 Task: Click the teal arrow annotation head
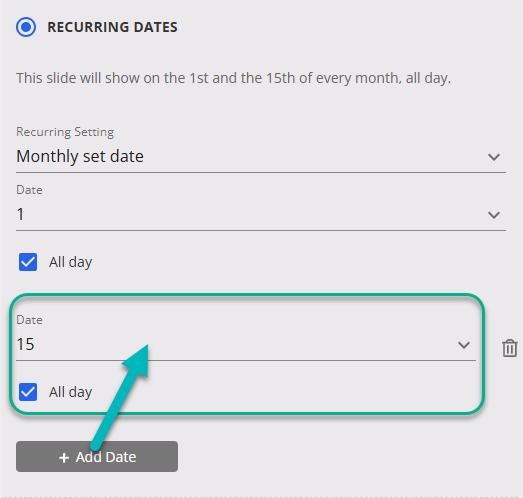138,360
